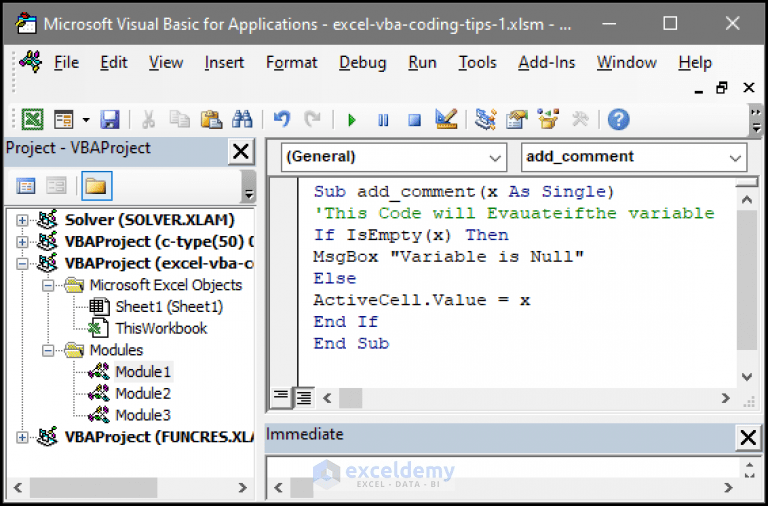The width and height of the screenshot is (768, 506).
Task: Switch to Full Module View button
Action: 304,397
